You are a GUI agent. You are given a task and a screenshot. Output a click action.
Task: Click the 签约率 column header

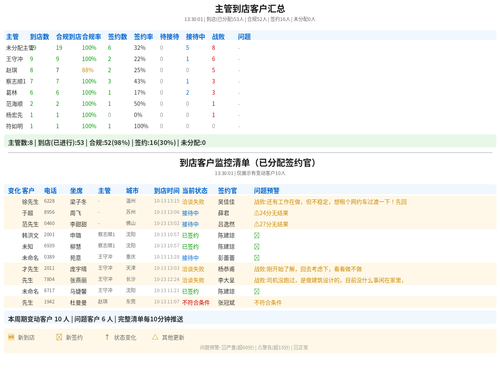tap(143, 37)
